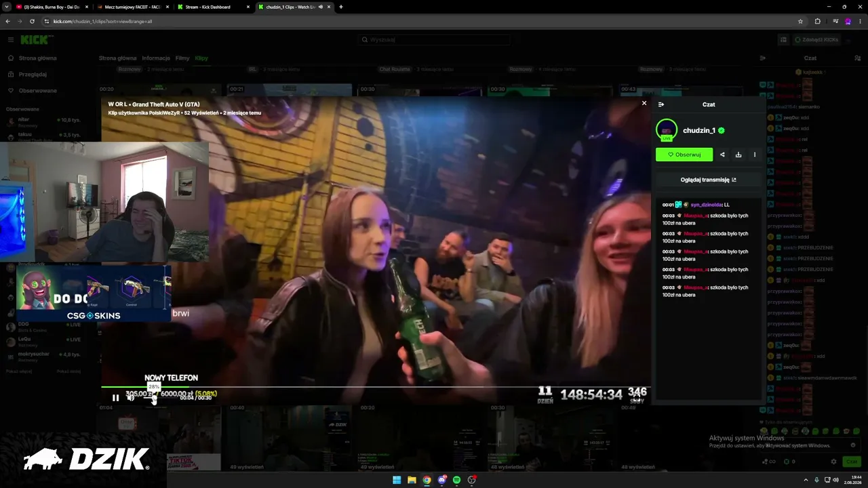
Task: Click the Kick logo
Action: (x=36, y=39)
